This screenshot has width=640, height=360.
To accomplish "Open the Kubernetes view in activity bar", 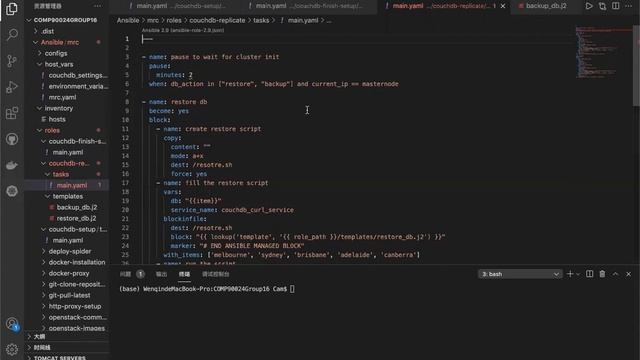I will click(x=12, y=191).
